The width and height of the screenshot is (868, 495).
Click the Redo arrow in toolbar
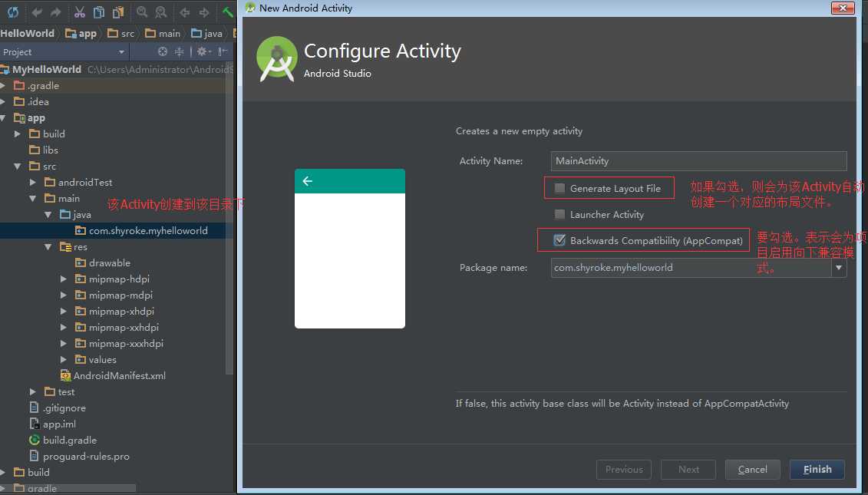pos(55,12)
